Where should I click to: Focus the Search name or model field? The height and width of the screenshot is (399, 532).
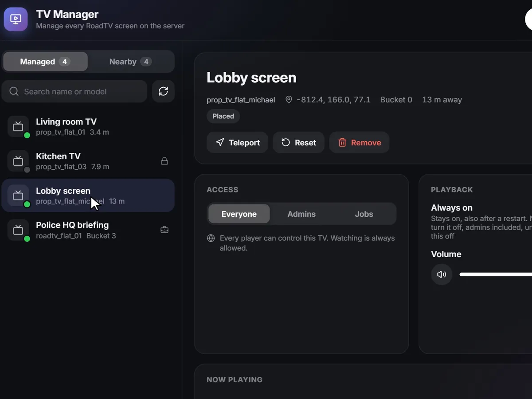click(x=74, y=91)
